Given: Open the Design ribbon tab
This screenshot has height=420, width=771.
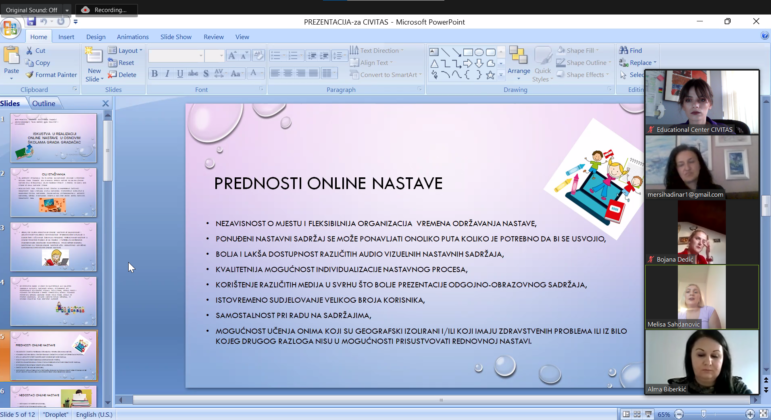Looking at the screenshot, I should click(x=95, y=37).
